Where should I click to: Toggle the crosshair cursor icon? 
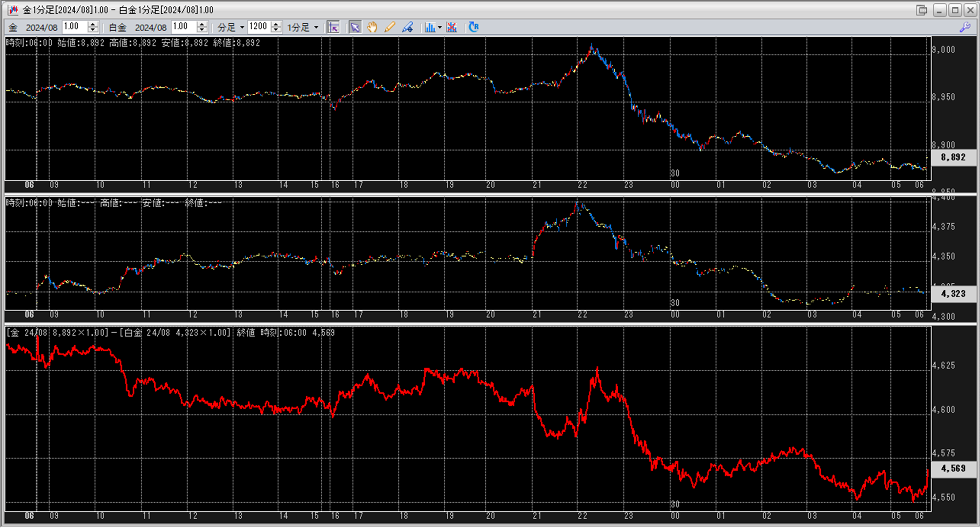tap(334, 27)
